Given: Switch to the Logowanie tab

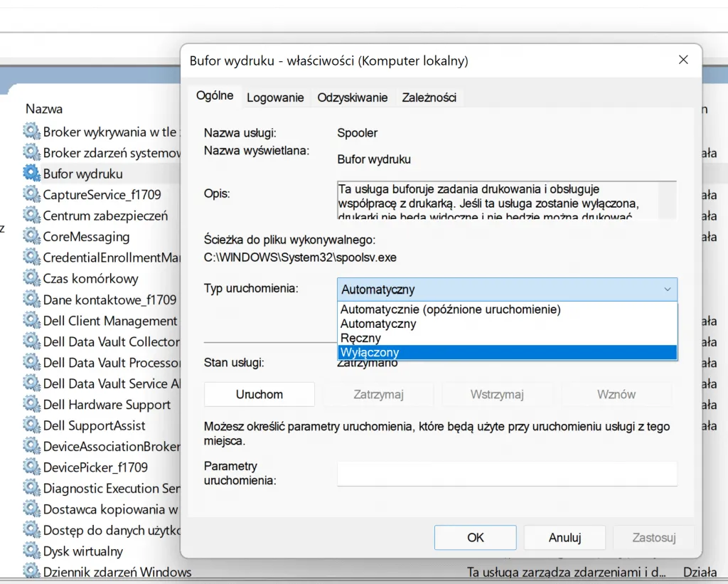Looking at the screenshot, I should coord(275,97).
